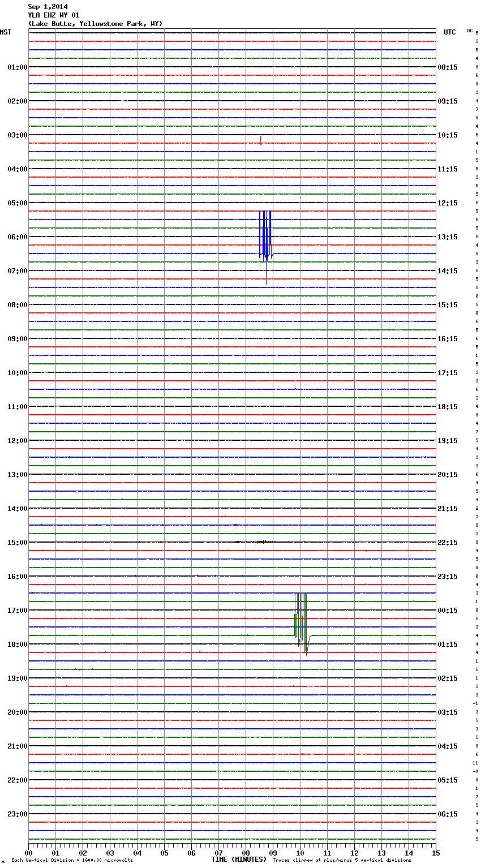This screenshot has height=868, width=481.
Task: Select the 23:00 MST hour label
Action: [x=18, y=814]
